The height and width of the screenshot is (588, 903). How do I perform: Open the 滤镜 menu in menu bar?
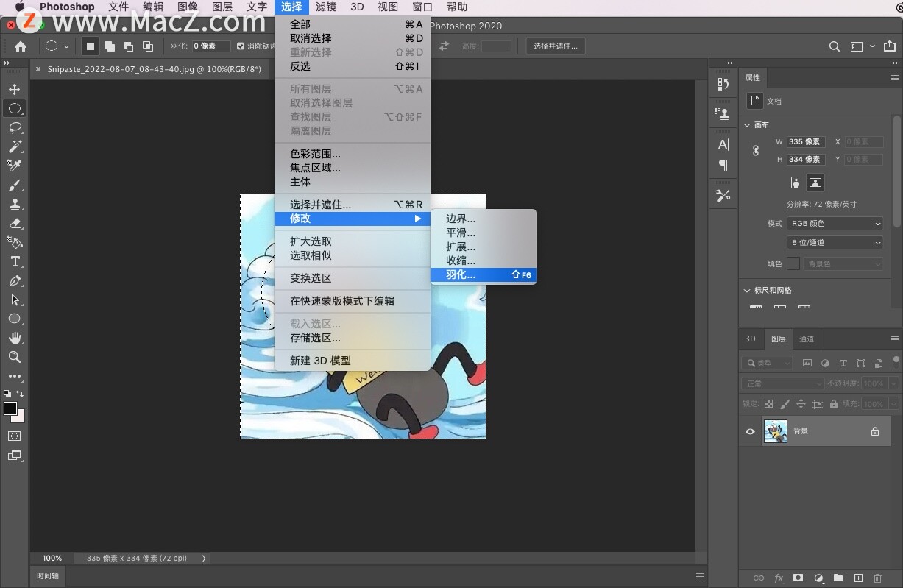pyautogui.click(x=326, y=7)
